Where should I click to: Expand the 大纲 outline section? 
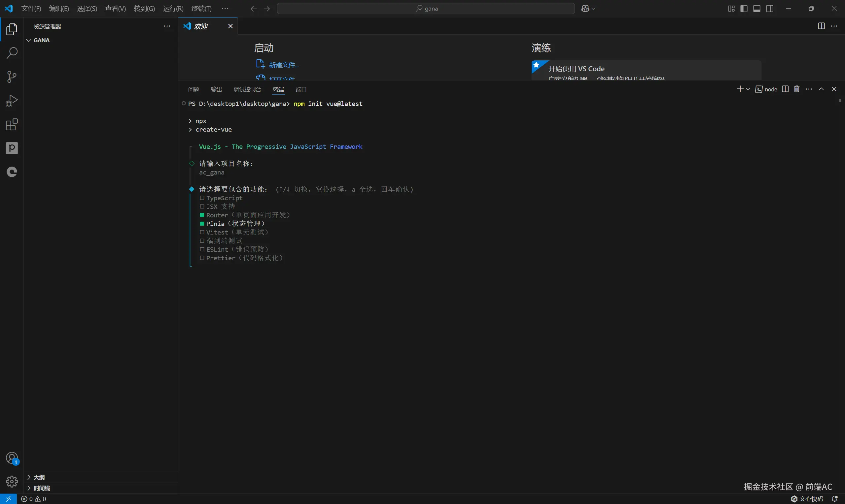coord(39,477)
